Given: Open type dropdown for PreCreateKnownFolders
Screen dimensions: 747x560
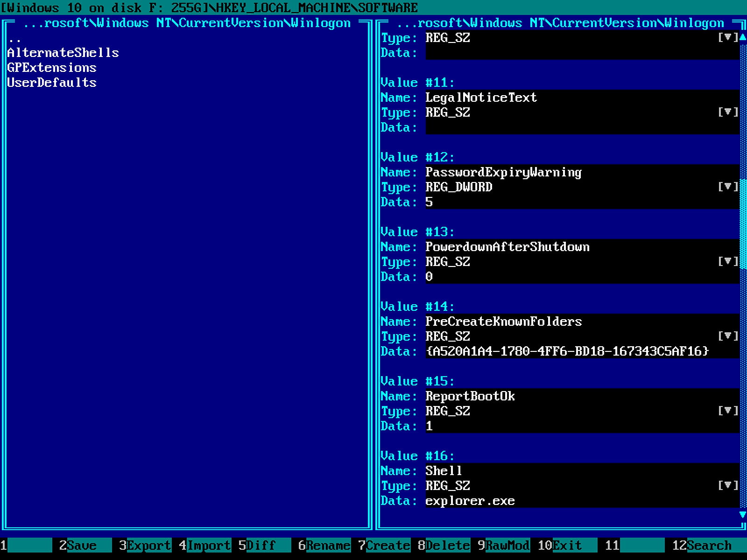Looking at the screenshot, I should pyautogui.click(x=727, y=336).
